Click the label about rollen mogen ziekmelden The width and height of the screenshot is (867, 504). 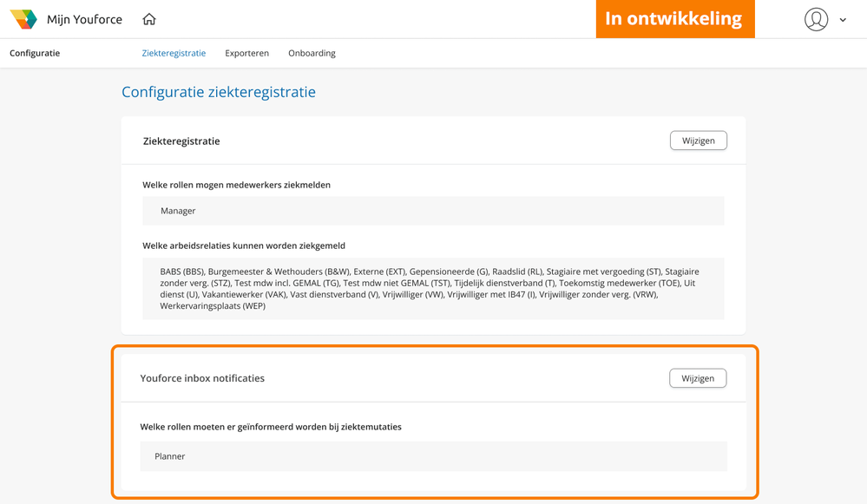(x=236, y=185)
